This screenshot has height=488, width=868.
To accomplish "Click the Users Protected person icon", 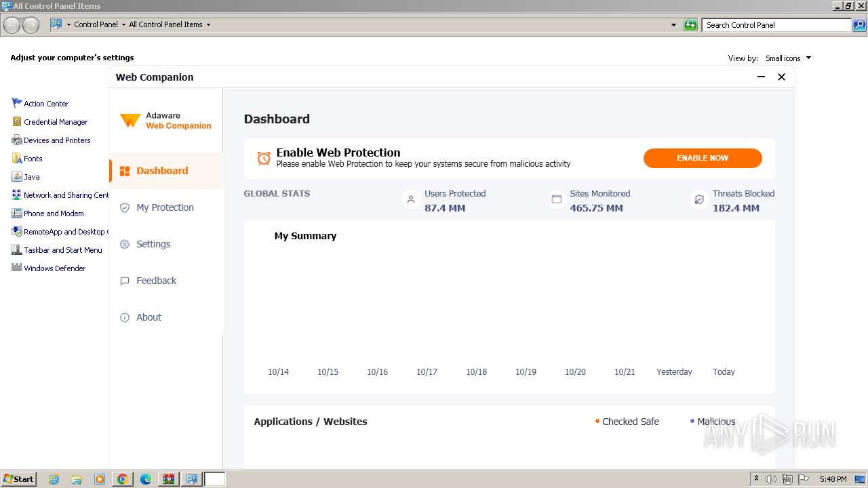I will coord(411,200).
